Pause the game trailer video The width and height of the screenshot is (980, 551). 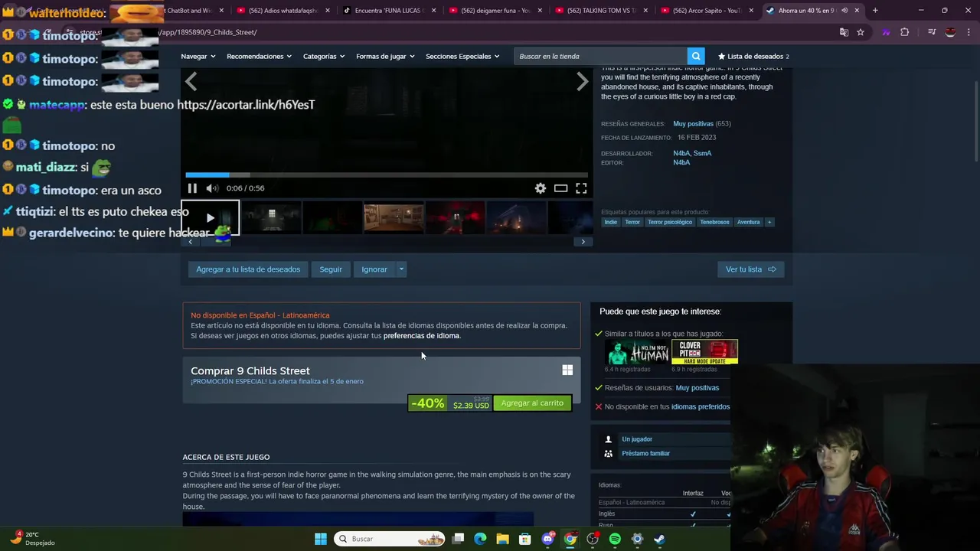tap(192, 188)
